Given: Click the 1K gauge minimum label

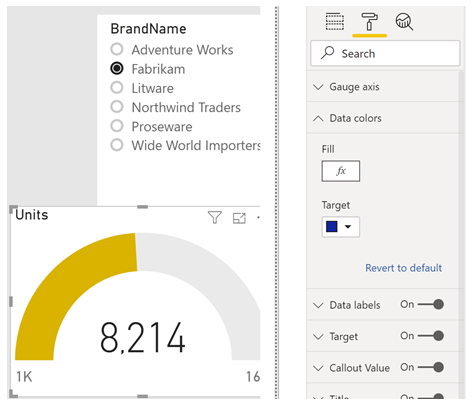Looking at the screenshot, I should [x=24, y=377].
